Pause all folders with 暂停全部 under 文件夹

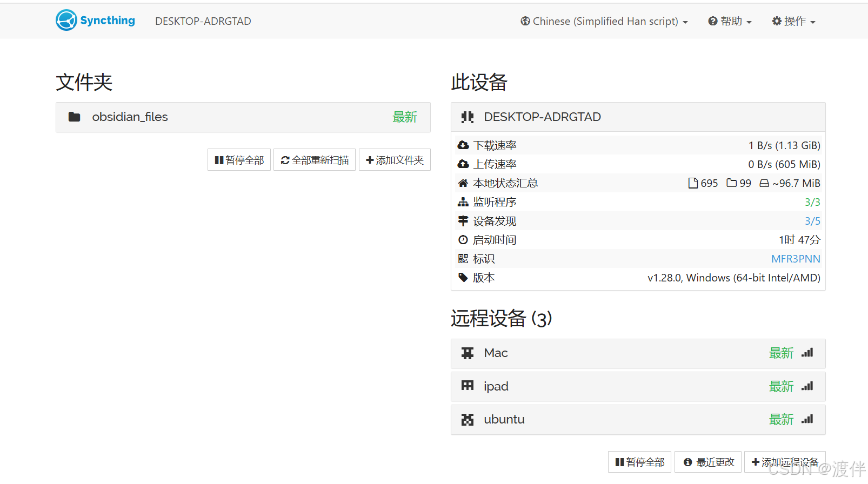click(239, 160)
